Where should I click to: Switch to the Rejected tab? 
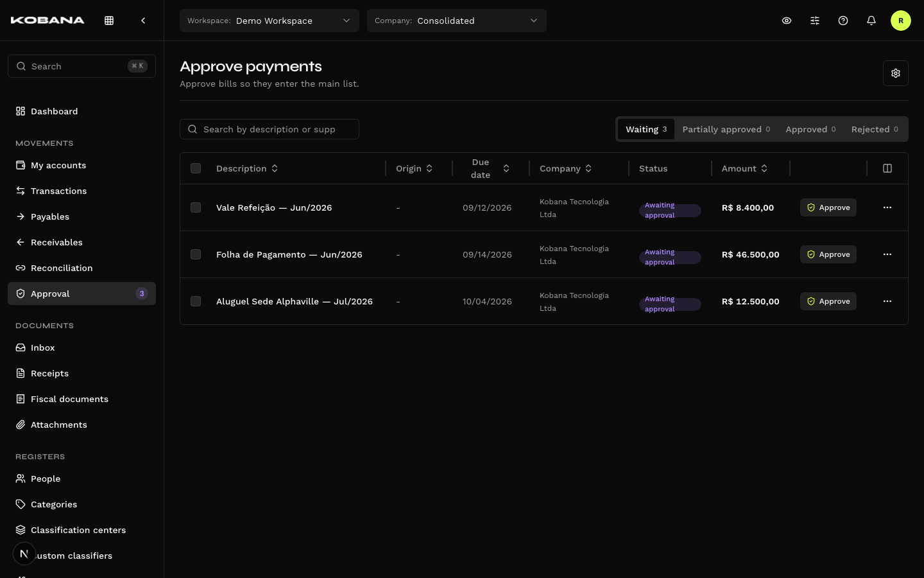click(875, 129)
